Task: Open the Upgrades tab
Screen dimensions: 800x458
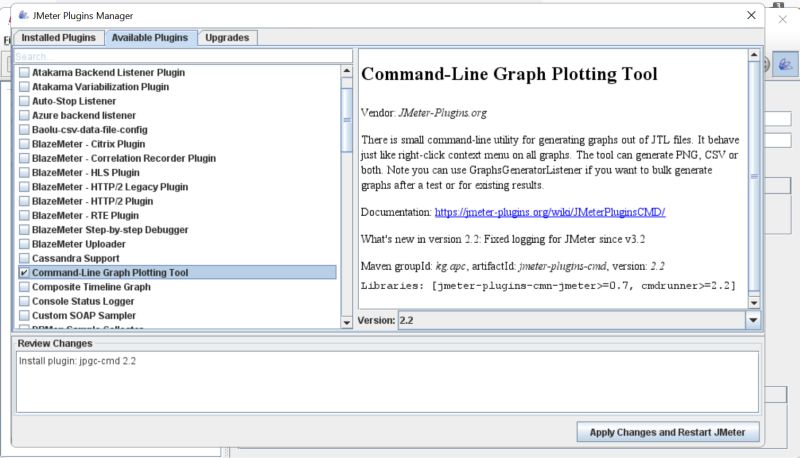Action: pyautogui.click(x=227, y=38)
